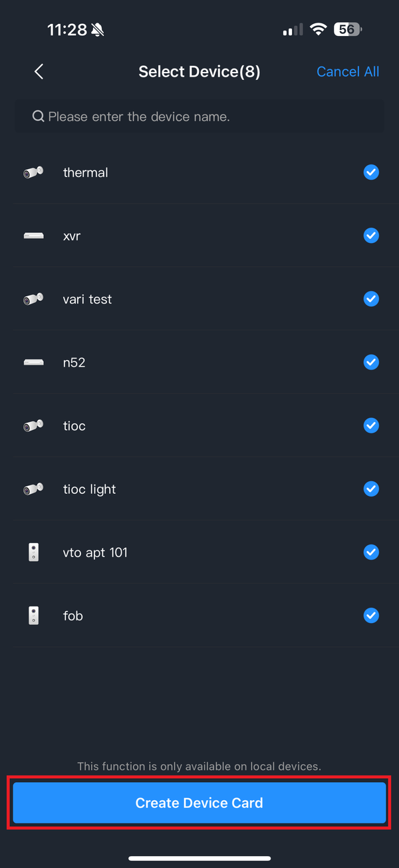Uncheck the tioc light checkbox
The image size is (399, 868).
pyautogui.click(x=371, y=489)
